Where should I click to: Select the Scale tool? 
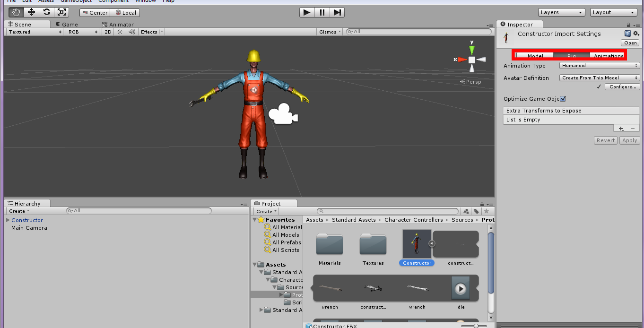pos(61,12)
